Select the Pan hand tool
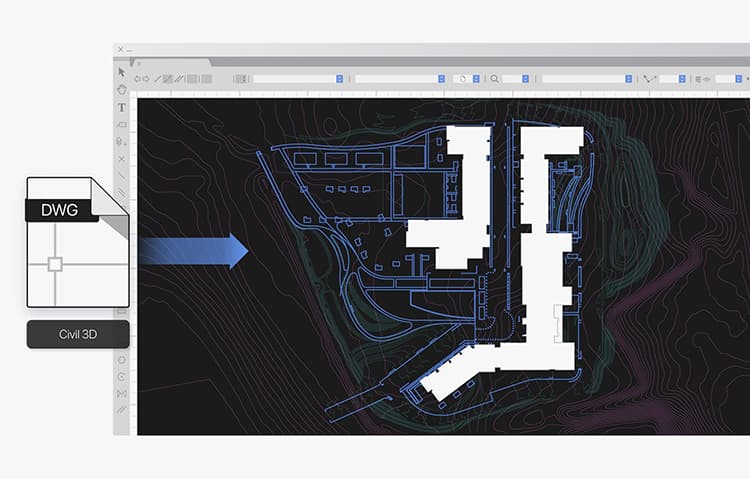 coord(121,89)
